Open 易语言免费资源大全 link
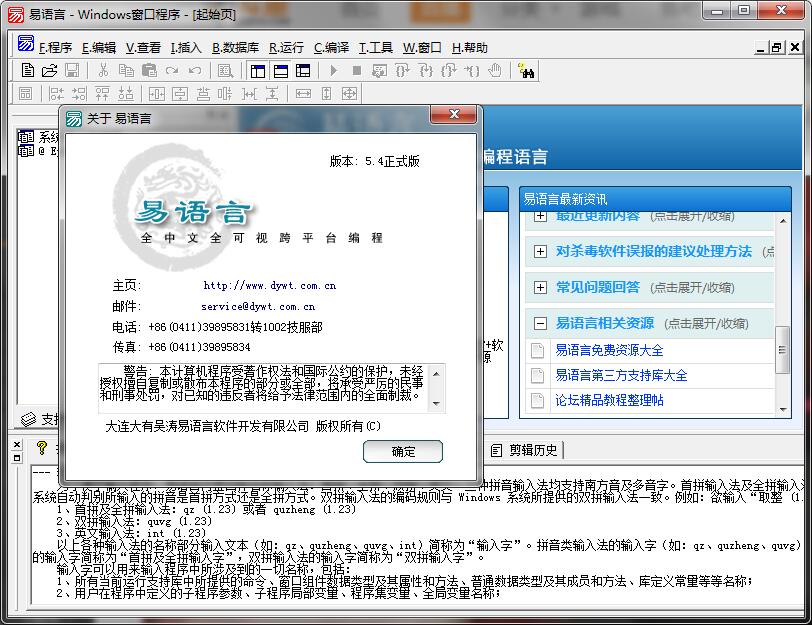Viewport: 812px width, 625px height. click(x=609, y=351)
